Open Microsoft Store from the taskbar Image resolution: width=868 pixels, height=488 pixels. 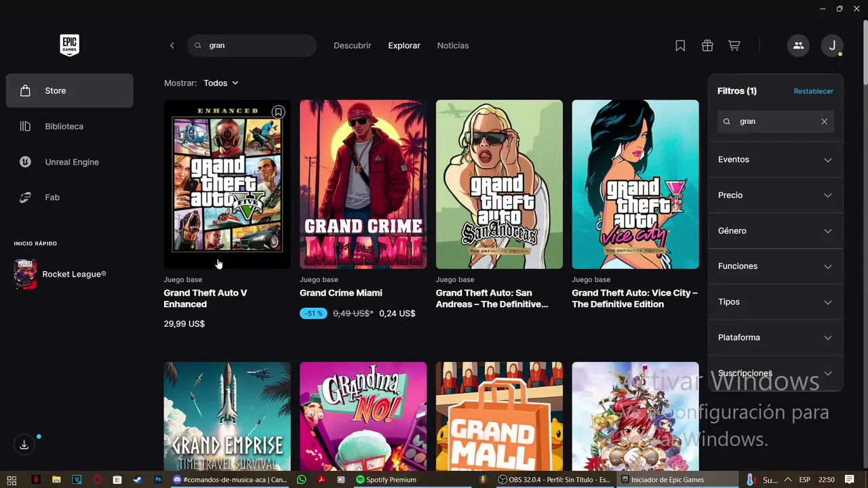click(x=117, y=480)
